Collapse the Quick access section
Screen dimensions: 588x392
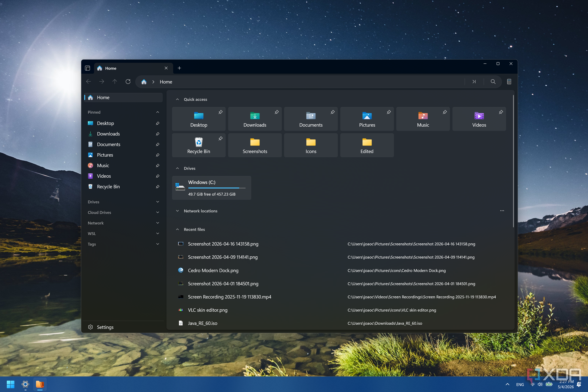pyautogui.click(x=178, y=100)
